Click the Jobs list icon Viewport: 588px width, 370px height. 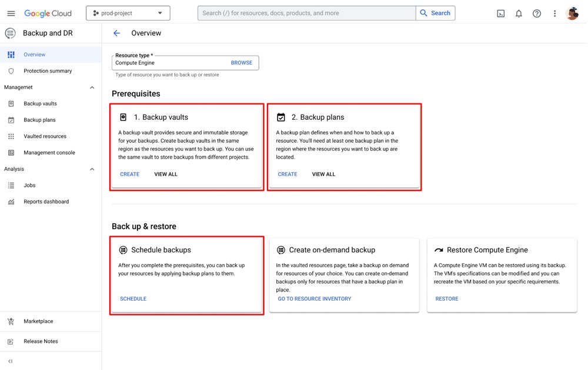tap(11, 186)
